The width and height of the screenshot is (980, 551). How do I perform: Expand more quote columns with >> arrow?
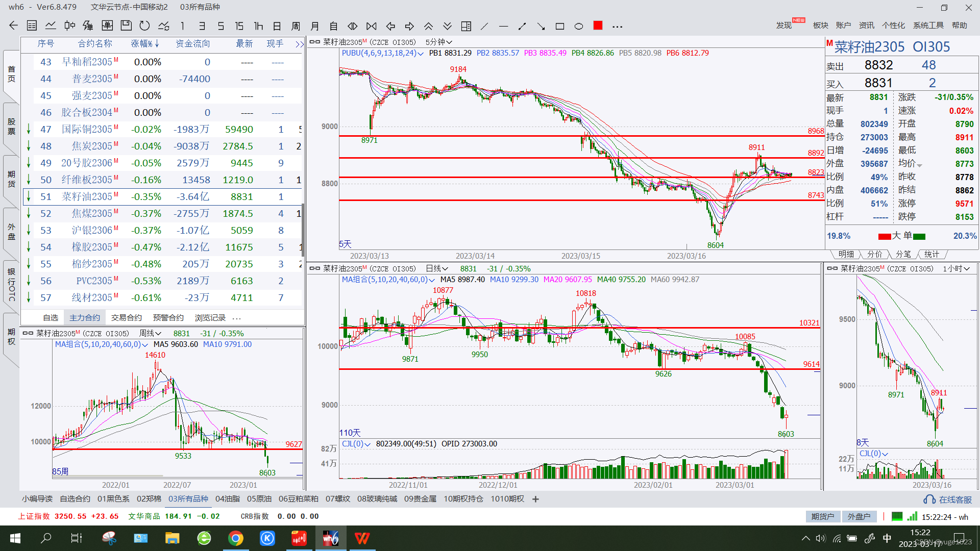click(300, 44)
